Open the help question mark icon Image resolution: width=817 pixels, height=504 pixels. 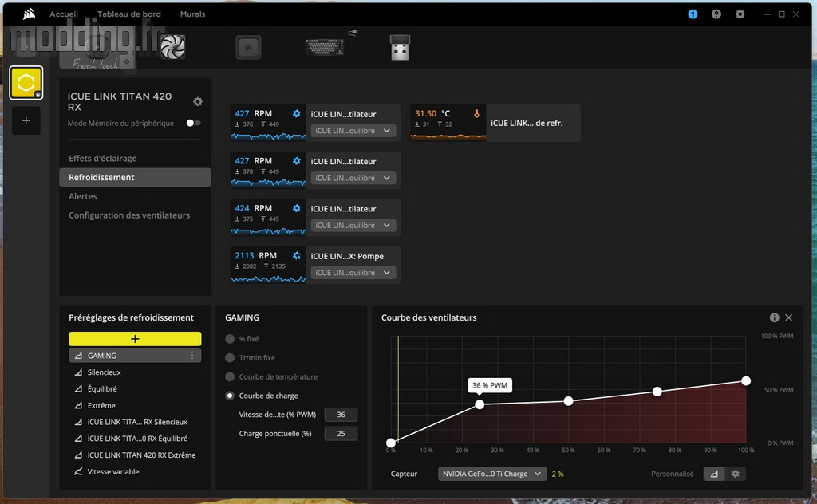coord(716,14)
